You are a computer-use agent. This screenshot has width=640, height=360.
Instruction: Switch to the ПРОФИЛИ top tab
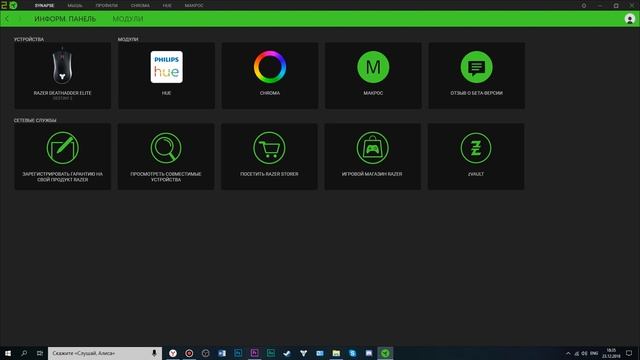tap(107, 6)
